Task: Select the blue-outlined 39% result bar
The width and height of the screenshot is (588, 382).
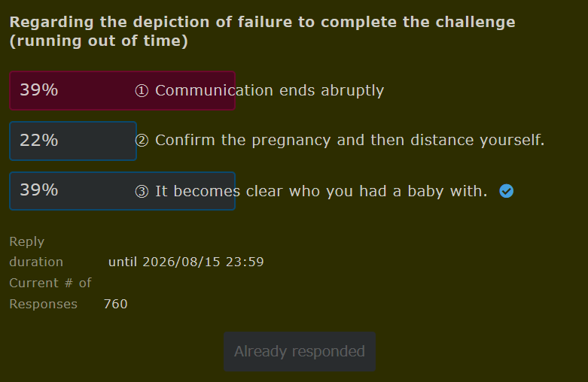Action: coord(122,191)
